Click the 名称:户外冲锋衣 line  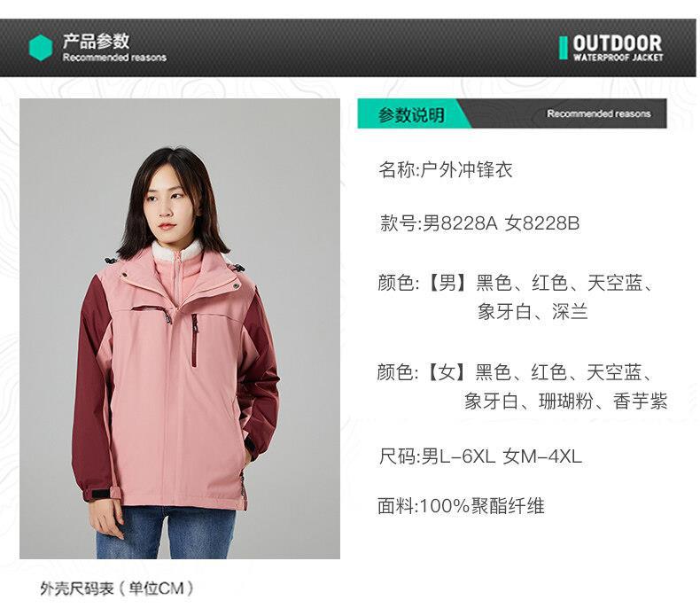(x=445, y=169)
